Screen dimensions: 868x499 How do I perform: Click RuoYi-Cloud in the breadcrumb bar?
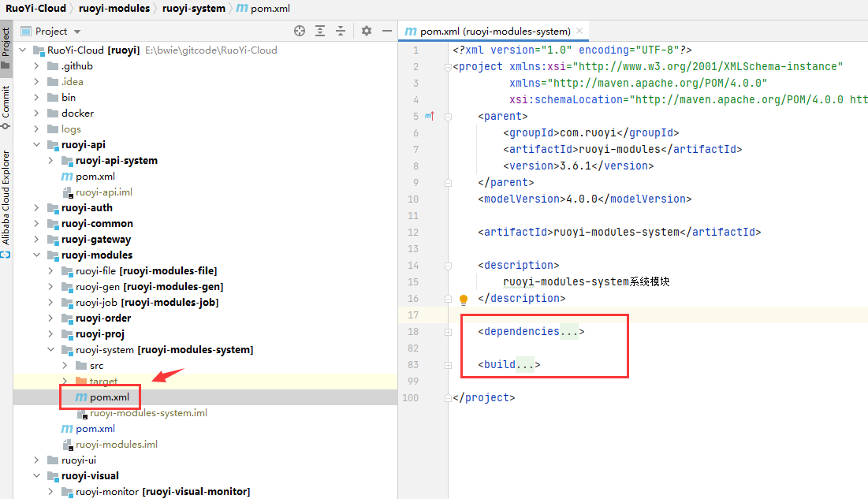(35, 9)
